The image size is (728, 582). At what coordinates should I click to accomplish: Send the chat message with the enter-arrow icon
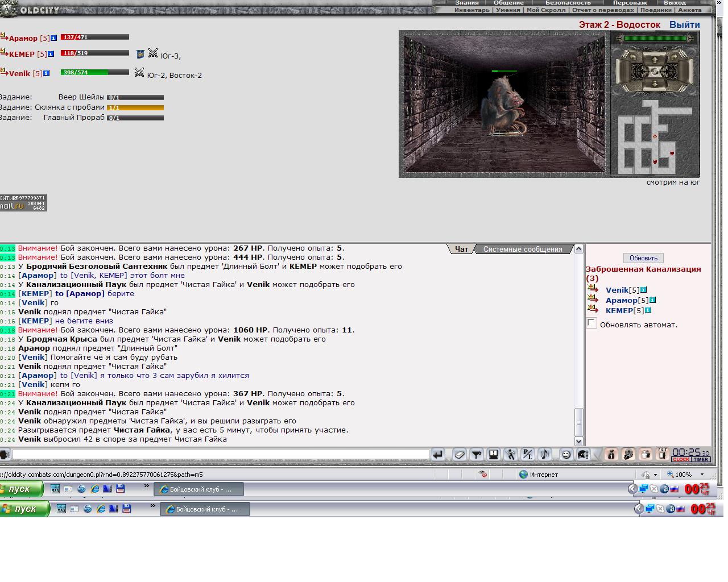(x=437, y=455)
